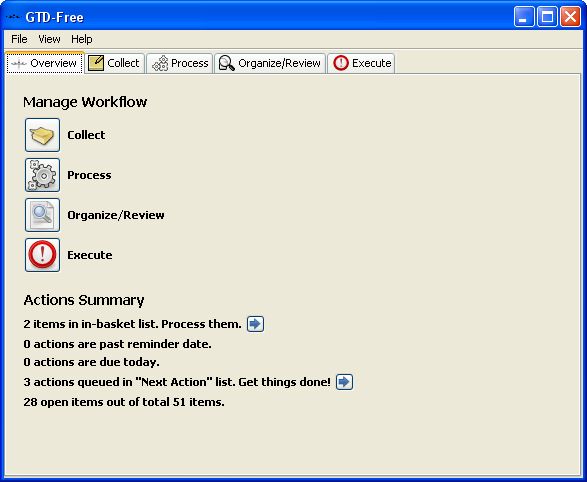Open Organize/Review via magnifier document icon
587x482 pixels.
tap(42, 215)
